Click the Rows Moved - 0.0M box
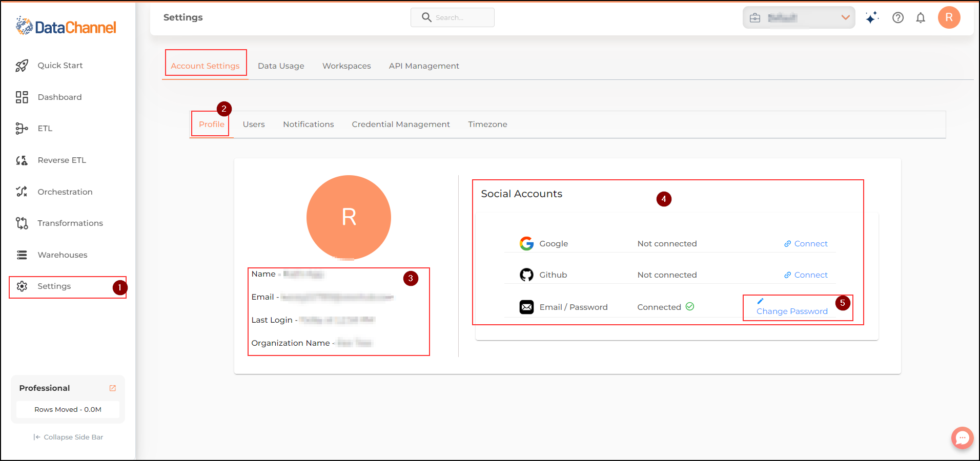Image resolution: width=980 pixels, height=461 pixels. [x=68, y=409]
